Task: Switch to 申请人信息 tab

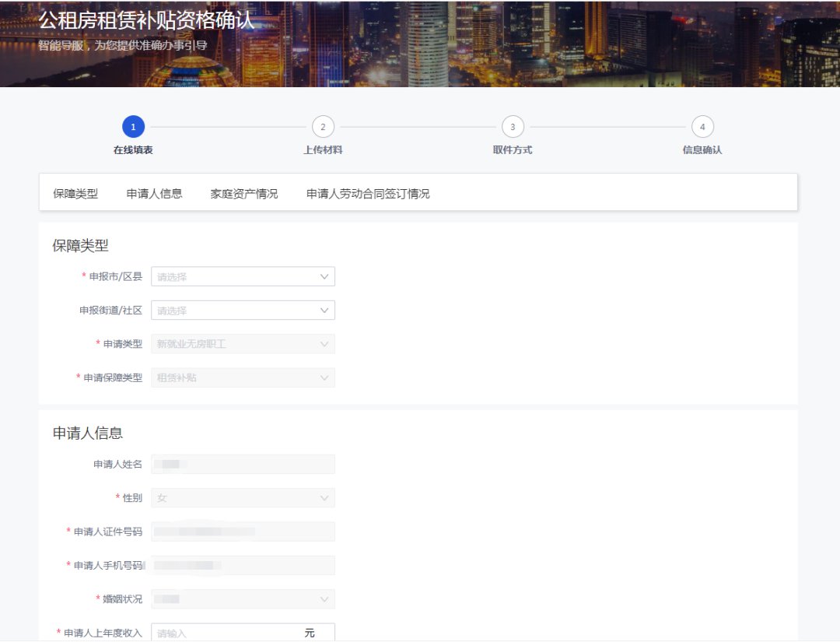Action: (x=154, y=194)
